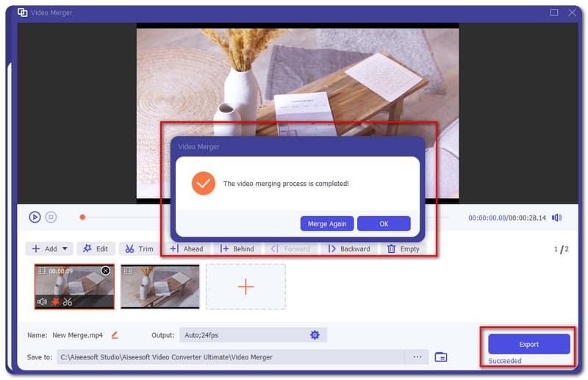Browse save path with three-dots button
The image size is (588, 380).
pos(417,357)
